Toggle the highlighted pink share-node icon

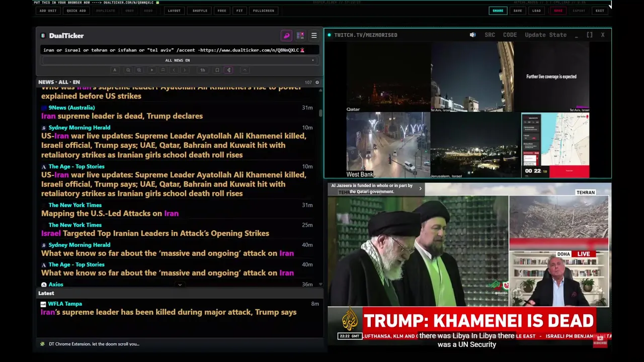pos(229,70)
